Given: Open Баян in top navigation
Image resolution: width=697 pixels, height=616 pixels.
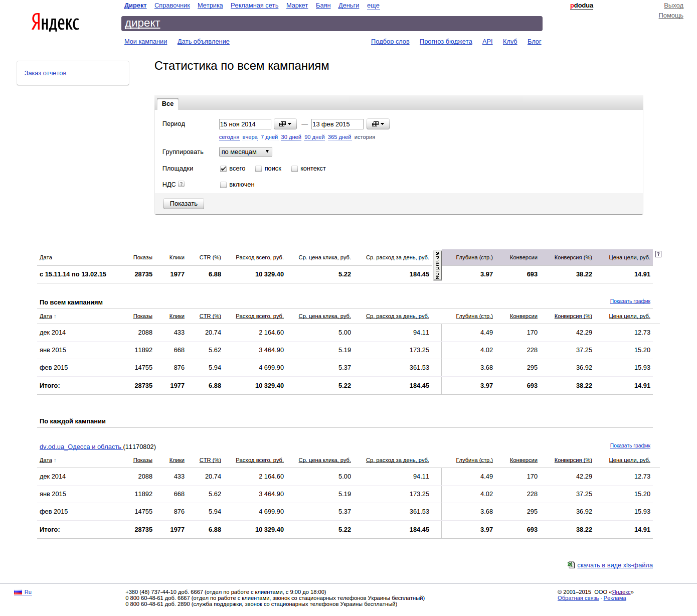Looking at the screenshot, I should (x=323, y=6).
